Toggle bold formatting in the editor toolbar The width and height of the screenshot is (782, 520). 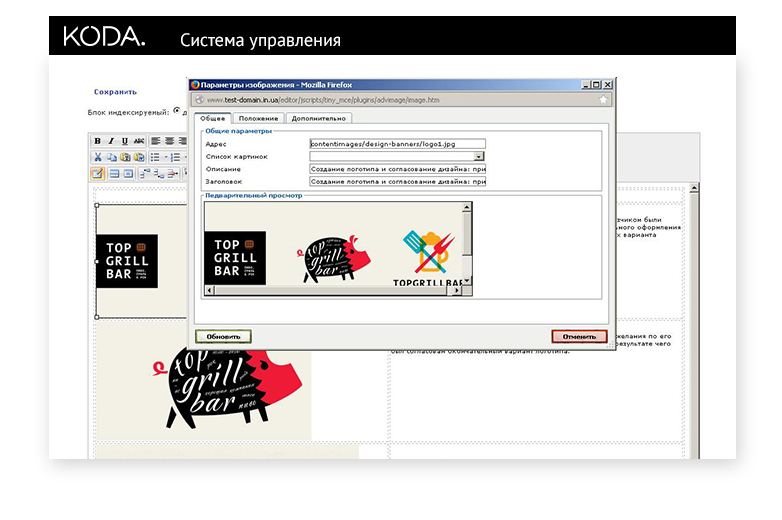98,141
